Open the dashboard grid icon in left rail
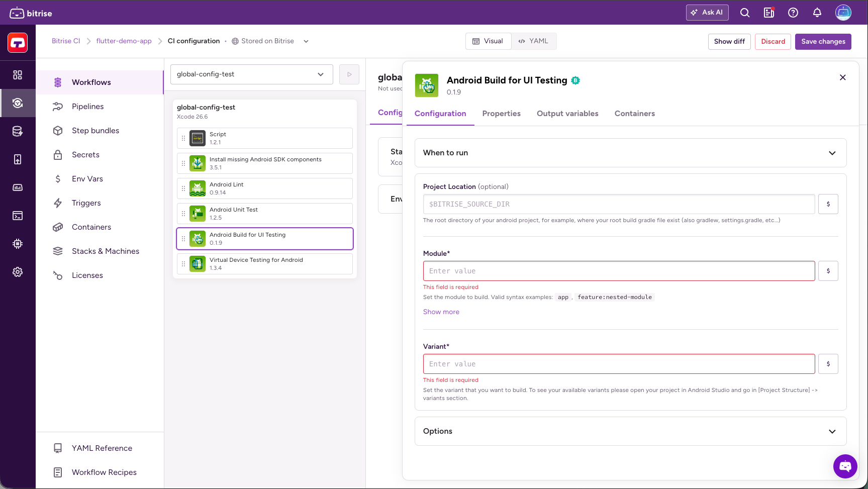This screenshot has height=489, width=868. [18, 75]
